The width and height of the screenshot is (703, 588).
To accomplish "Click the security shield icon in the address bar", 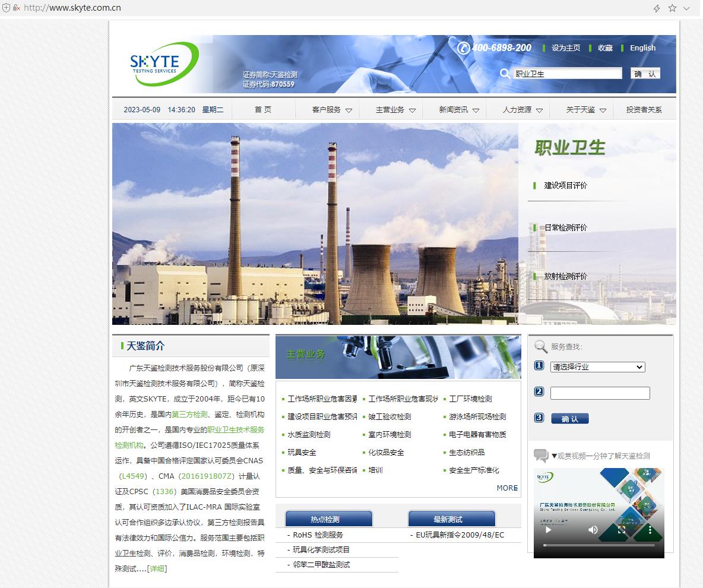I will tap(7, 8).
